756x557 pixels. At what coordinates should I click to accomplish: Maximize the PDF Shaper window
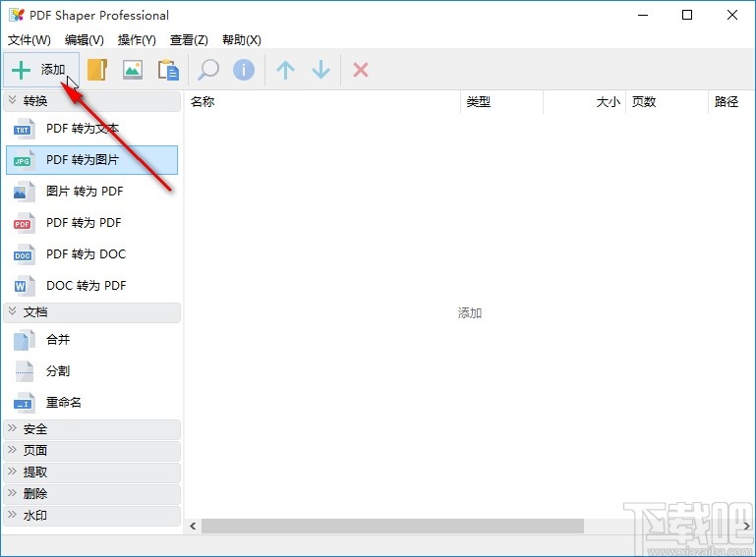tap(687, 15)
